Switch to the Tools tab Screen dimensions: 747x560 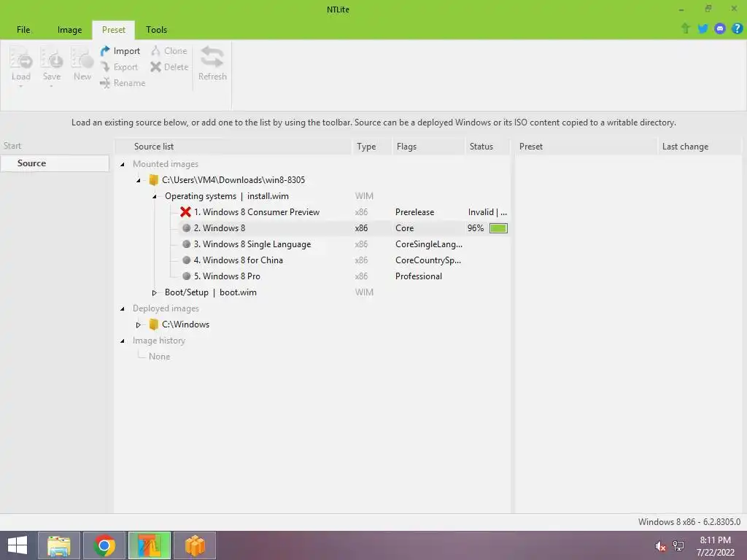156,29
